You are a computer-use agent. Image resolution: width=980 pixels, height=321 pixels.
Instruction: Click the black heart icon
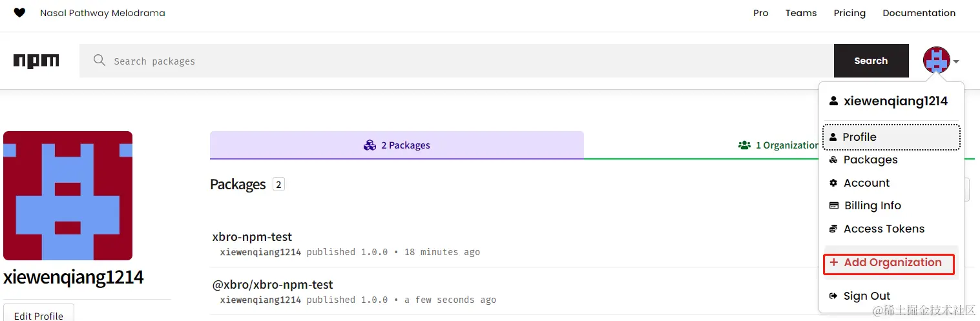[x=19, y=13]
